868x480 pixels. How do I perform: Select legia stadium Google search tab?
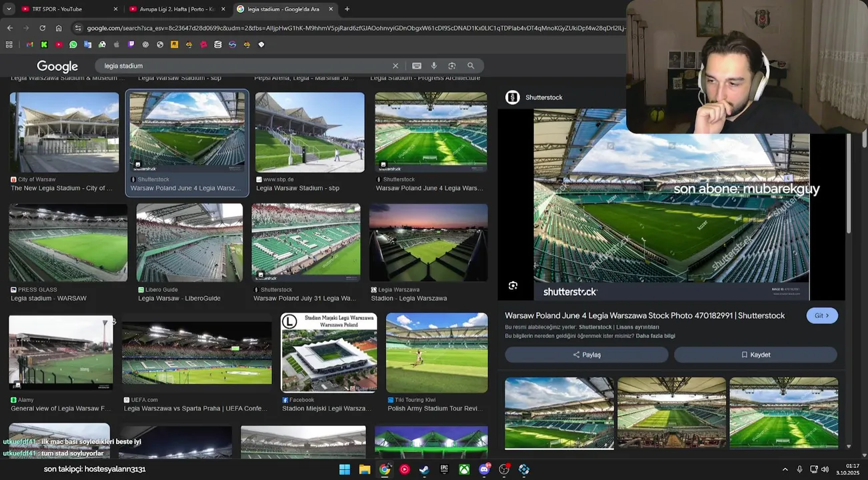click(285, 9)
